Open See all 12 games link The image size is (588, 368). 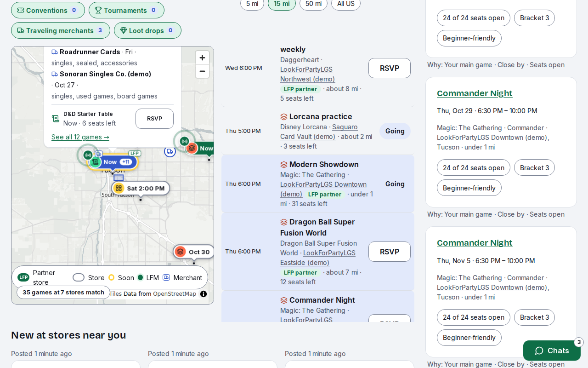pos(80,137)
